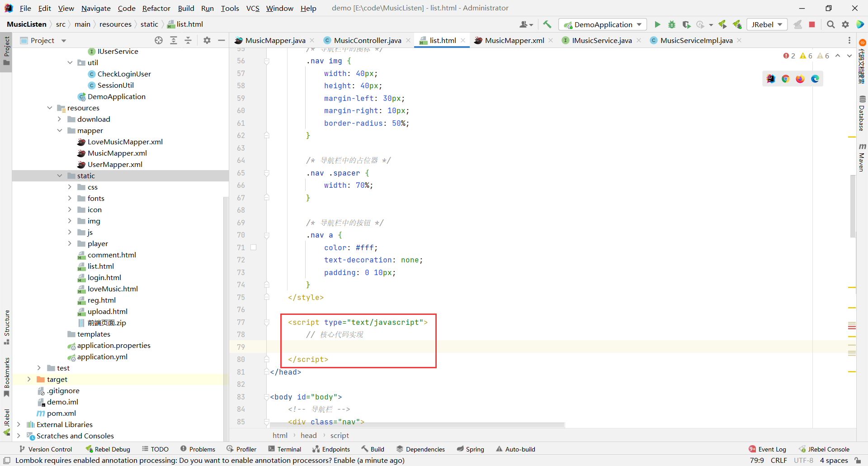868x466 pixels.
Task: Click the Build project hammer icon
Action: (547, 24)
